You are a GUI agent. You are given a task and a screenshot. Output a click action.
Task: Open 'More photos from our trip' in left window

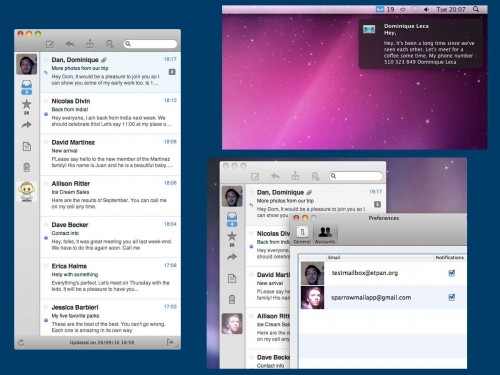tap(110, 72)
